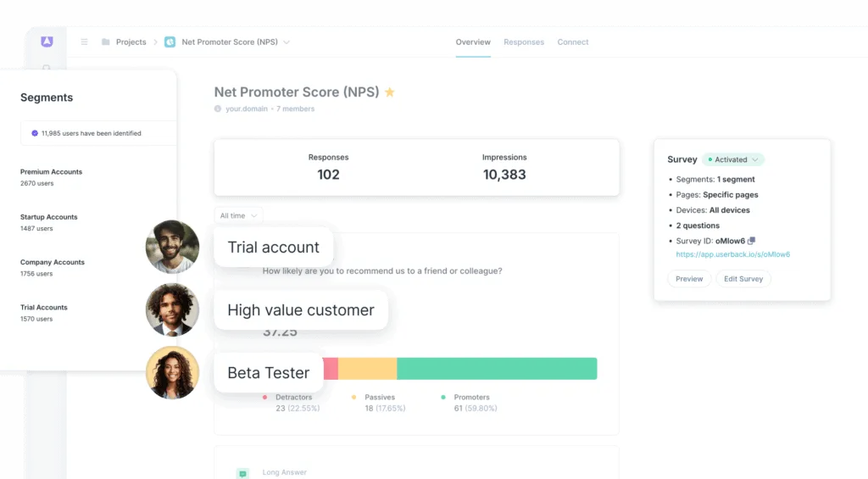Click the 7 members text
This screenshot has width=868, height=479.
click(x=296, y=109)
